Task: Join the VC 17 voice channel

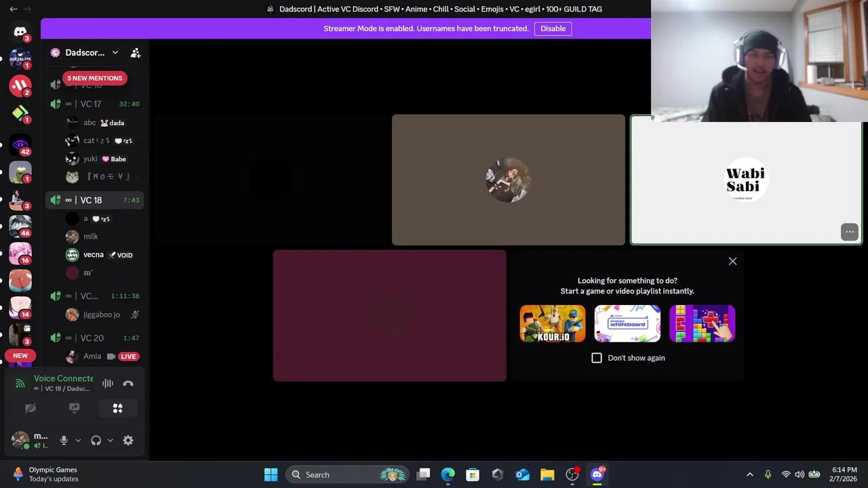Action: pyautogui.click(x=95, y=104)
